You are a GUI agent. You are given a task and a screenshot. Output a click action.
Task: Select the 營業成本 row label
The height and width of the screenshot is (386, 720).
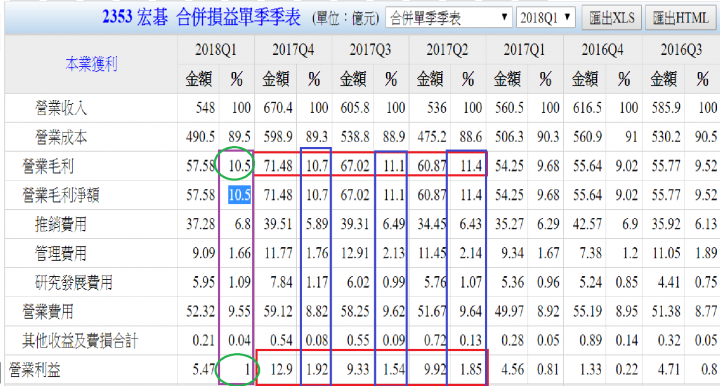click(x=61, y=137)
